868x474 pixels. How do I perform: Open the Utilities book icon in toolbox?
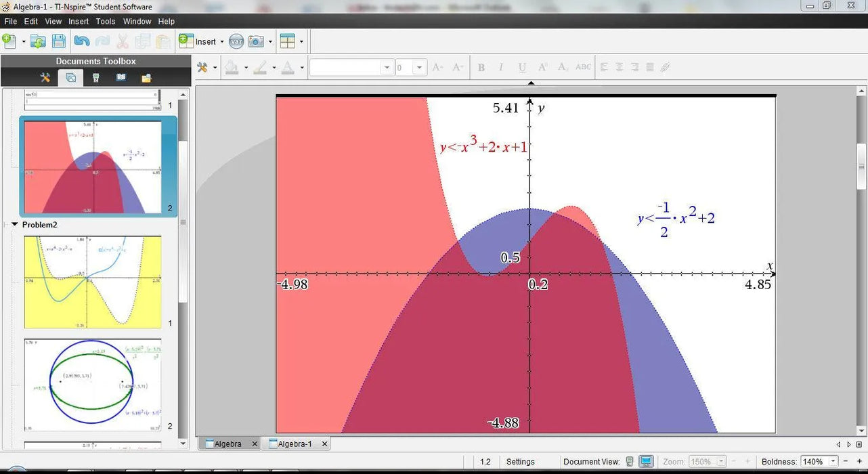coord(121,78)
